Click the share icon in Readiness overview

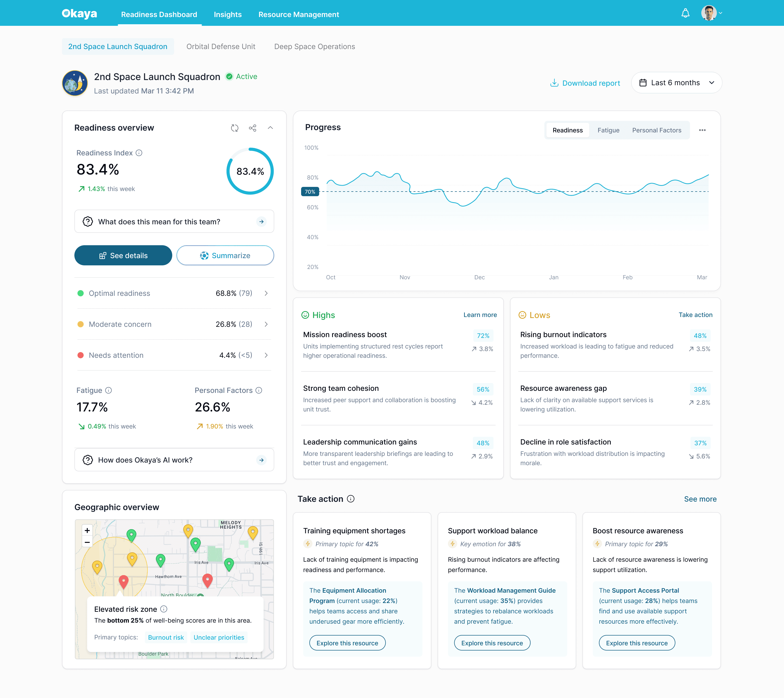tap(252, 128)
